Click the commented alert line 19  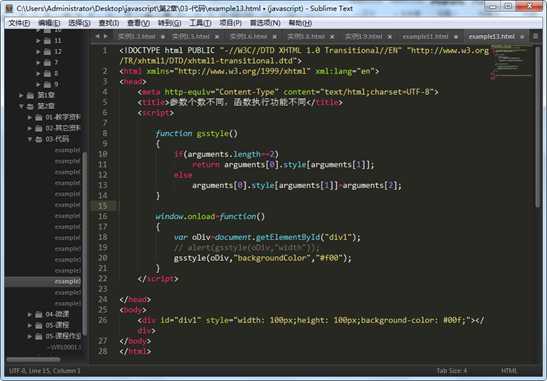tap(246, 248)
